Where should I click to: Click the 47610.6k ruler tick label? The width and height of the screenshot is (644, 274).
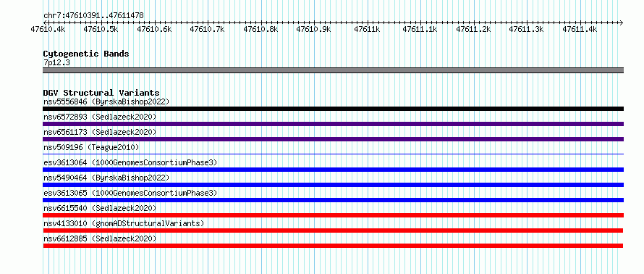tap(154, 29)
